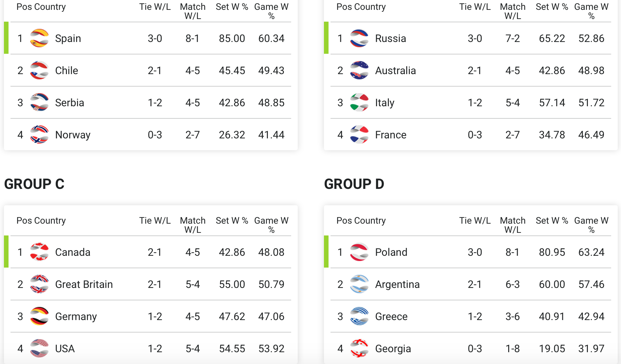
Task: Click the Georgia flag icon
Action: (x=359, y=349)
